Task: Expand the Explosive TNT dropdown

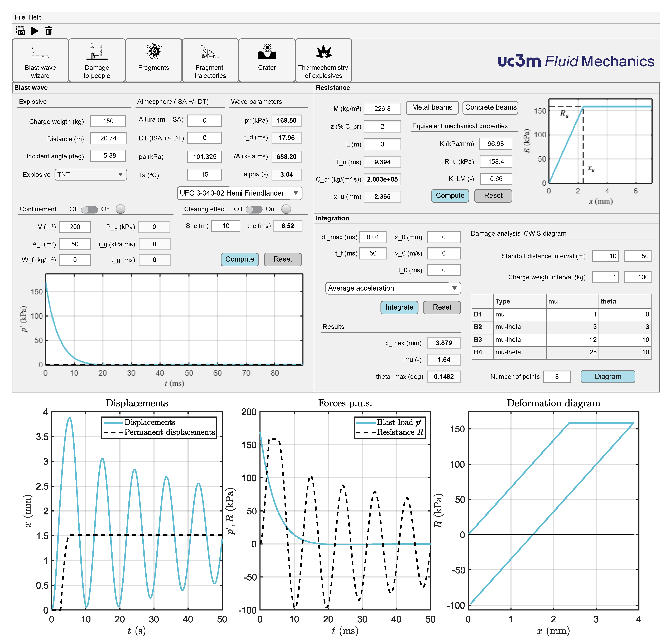Action: (91, 174)
